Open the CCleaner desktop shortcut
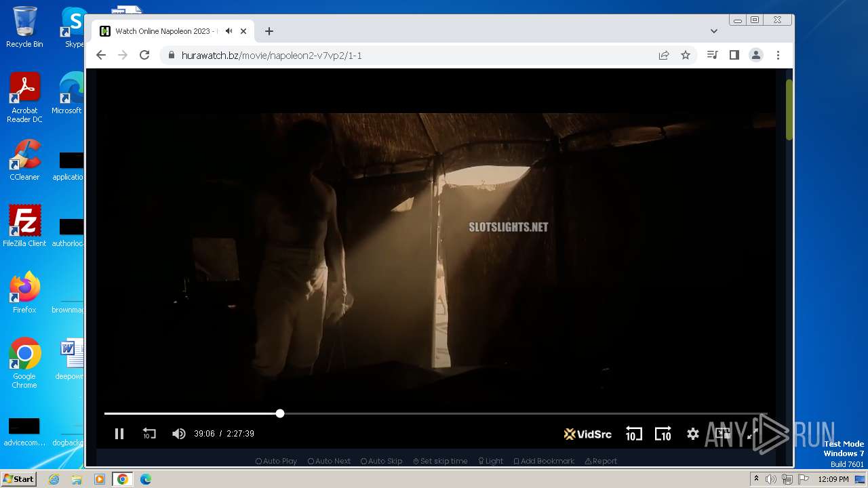This screenshot has width=868, height=488. click(24, 160)
